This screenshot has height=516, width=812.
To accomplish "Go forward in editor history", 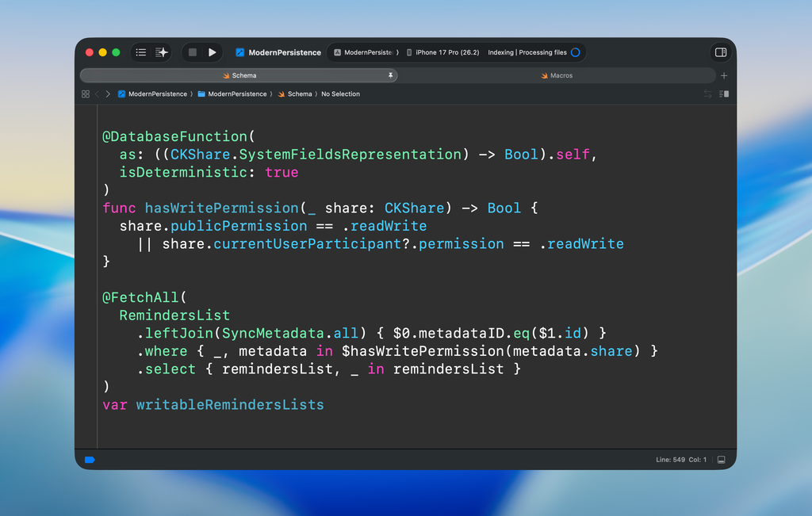I will [x=108, y=94].
